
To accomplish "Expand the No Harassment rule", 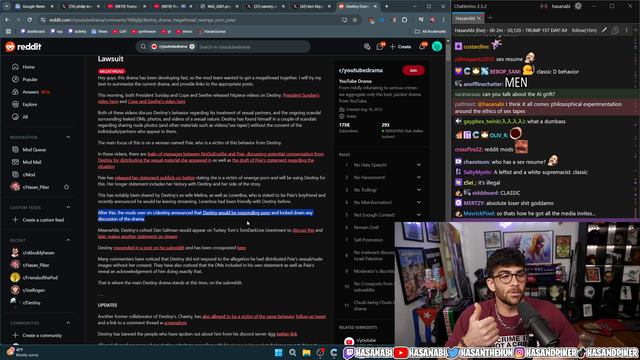I will pos(418,177).
